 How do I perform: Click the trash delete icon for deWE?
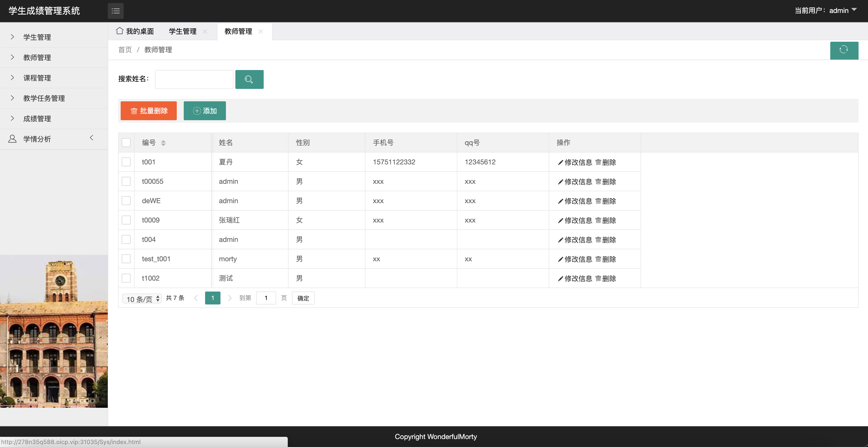(x=598, y=201)
